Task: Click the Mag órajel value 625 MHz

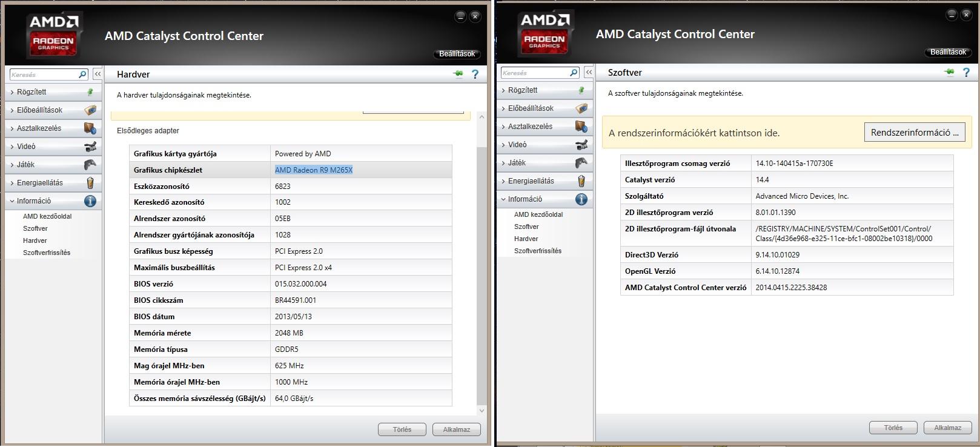Action: pyautogui.click(x=290, y=366)
